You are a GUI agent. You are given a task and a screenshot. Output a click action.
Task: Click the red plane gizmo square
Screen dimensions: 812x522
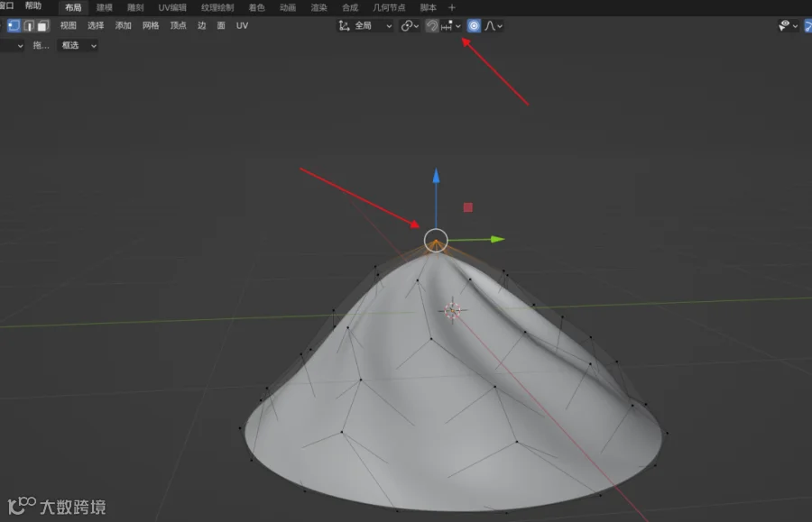[468, 207]
